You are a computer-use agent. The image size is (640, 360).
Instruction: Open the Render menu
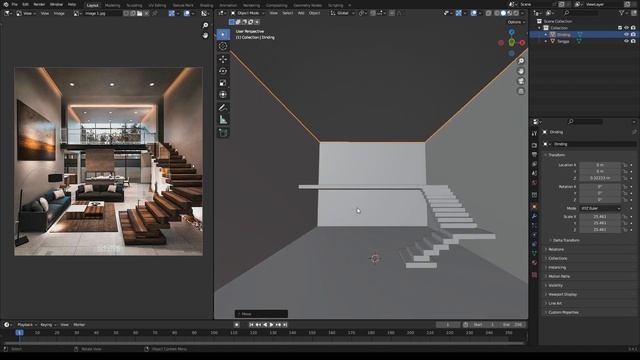tap(39, 4)
